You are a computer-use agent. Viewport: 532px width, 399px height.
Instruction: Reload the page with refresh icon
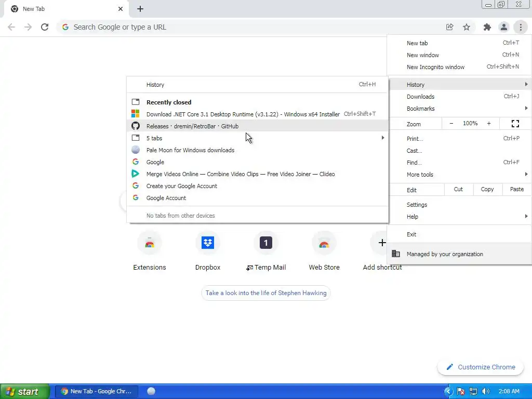(x=45, y=27)
